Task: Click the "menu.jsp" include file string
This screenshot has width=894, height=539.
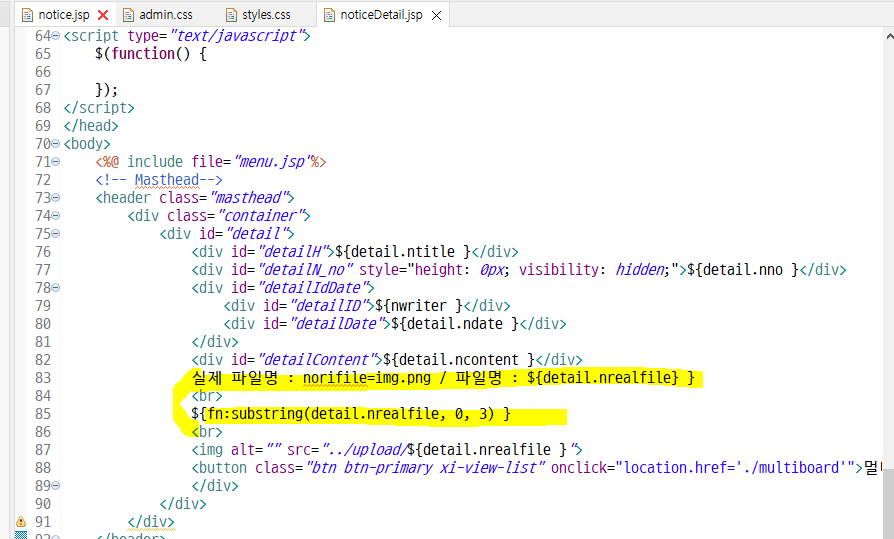Action: (x=271, y=161)
